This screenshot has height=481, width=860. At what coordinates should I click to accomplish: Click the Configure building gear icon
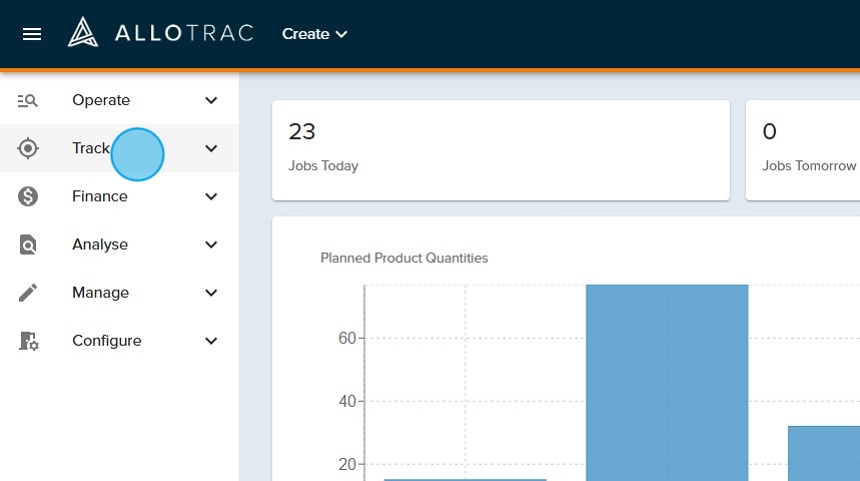tap(28, 341)
